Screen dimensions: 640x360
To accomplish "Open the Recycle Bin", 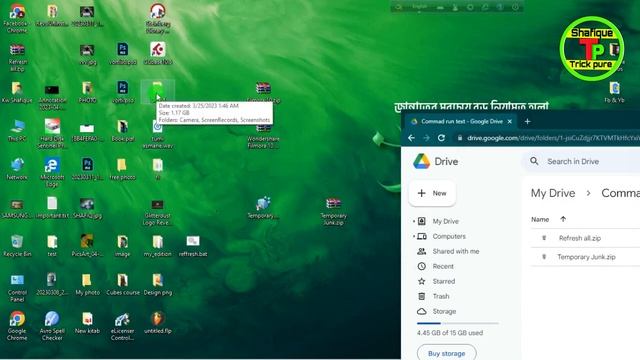I will click(x=17, y=246).
